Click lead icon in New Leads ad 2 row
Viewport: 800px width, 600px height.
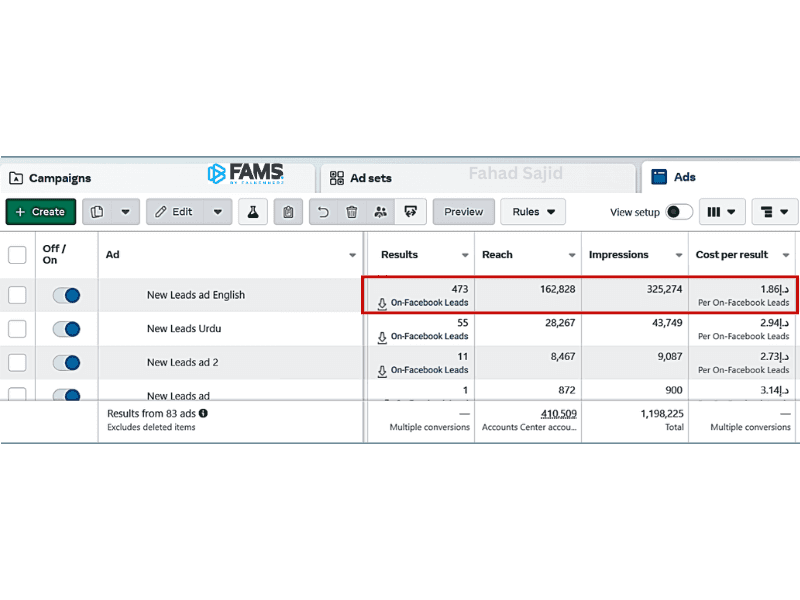(382, 371)
